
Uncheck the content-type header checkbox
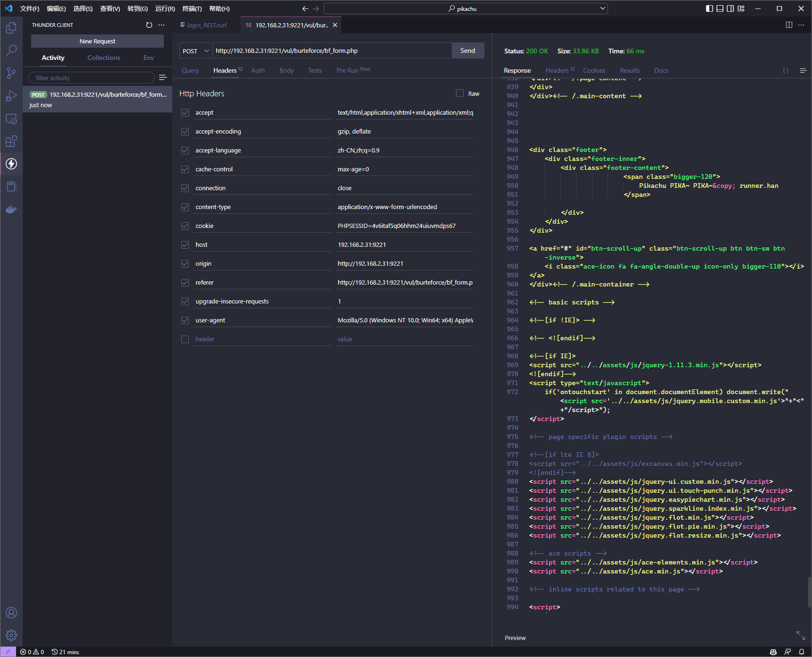[x=185, y=207]
